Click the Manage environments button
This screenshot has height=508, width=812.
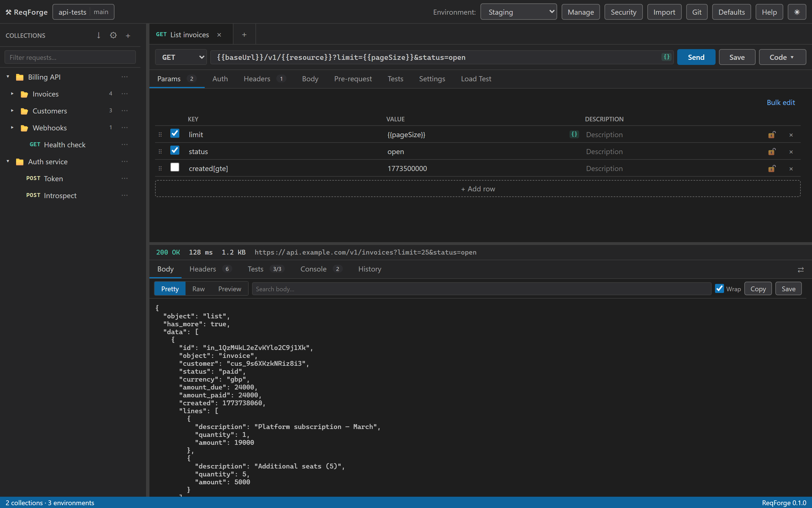click(581, 12)
